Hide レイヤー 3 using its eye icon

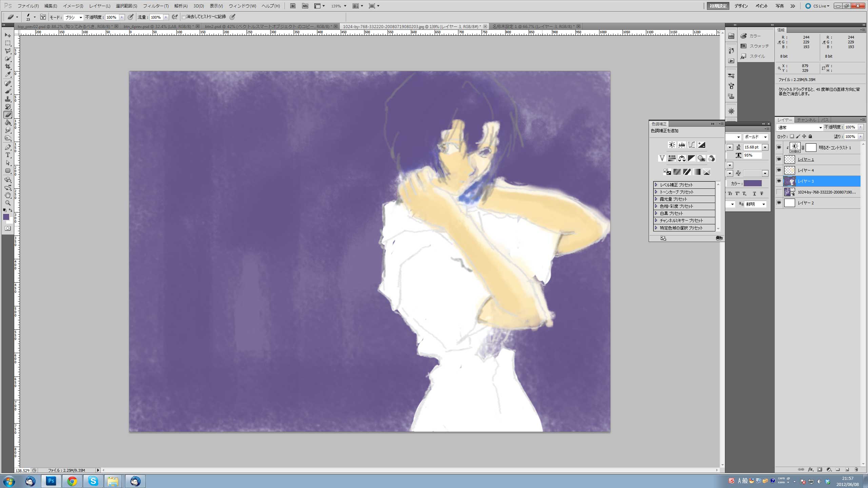coord(779,181)
